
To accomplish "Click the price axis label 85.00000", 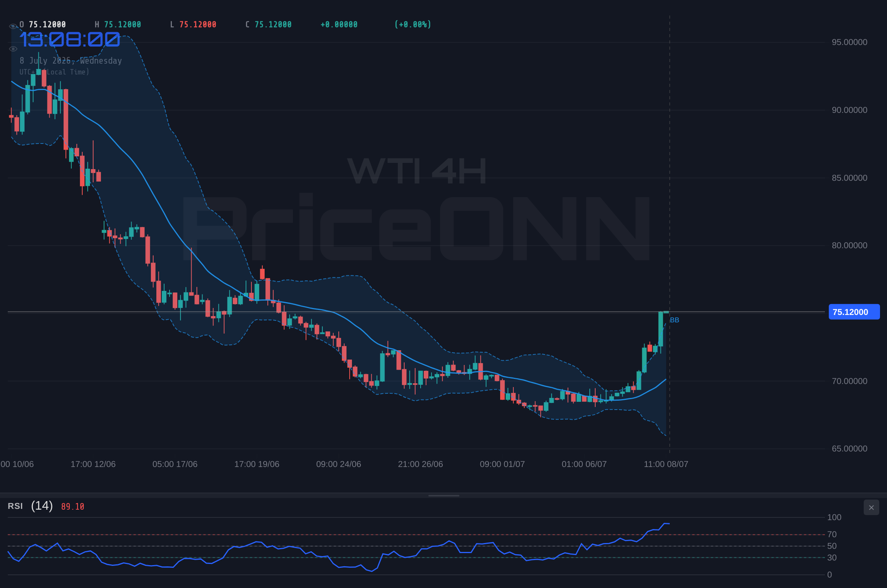I will pyautogui.click(x=849, y=178).
